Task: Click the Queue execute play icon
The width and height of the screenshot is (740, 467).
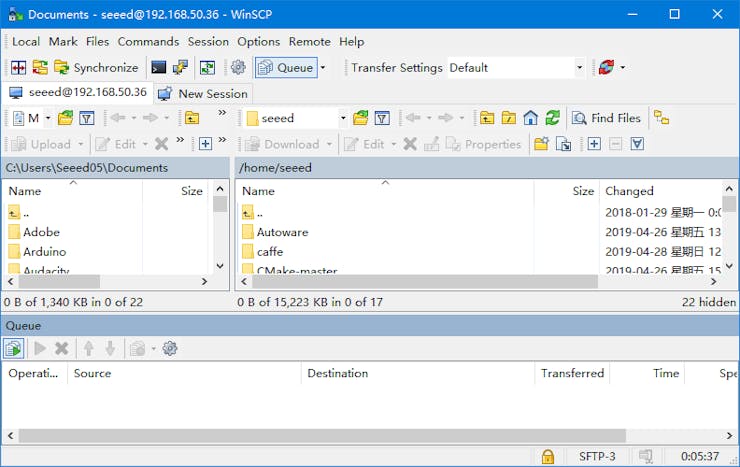Action: coord(40,349)
